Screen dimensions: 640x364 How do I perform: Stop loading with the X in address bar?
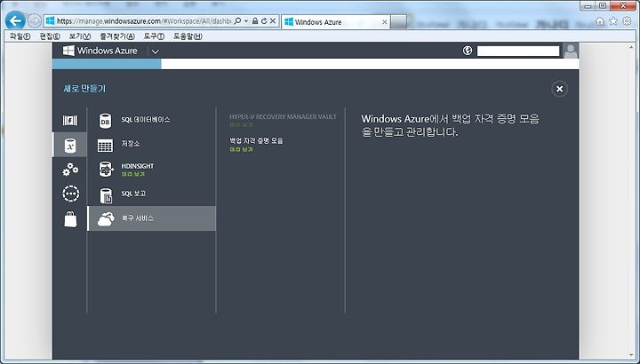[x=273, y=20]
